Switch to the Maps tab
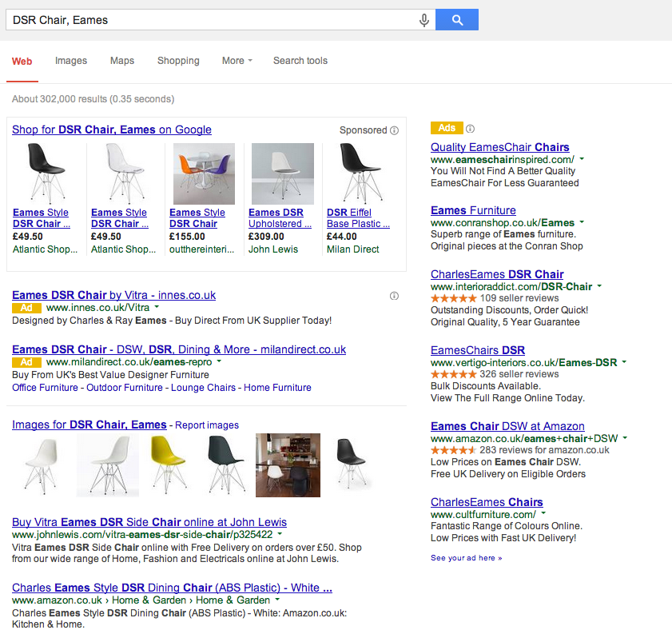The width and height of the screenshot is (672, 638). point(122,61)
